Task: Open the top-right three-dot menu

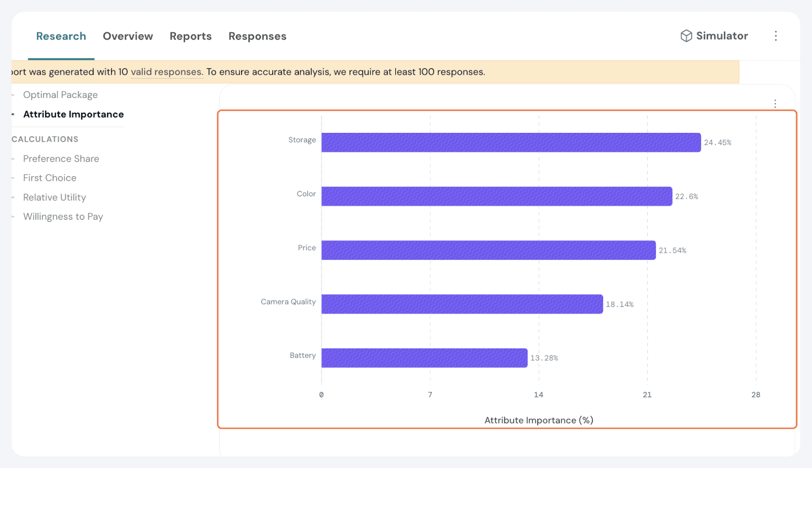Action: (775, 36)
